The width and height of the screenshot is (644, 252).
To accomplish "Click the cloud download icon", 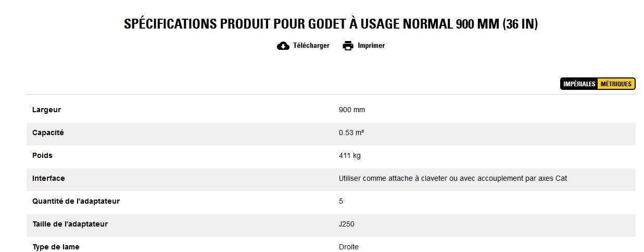I will tap(283, 46).
